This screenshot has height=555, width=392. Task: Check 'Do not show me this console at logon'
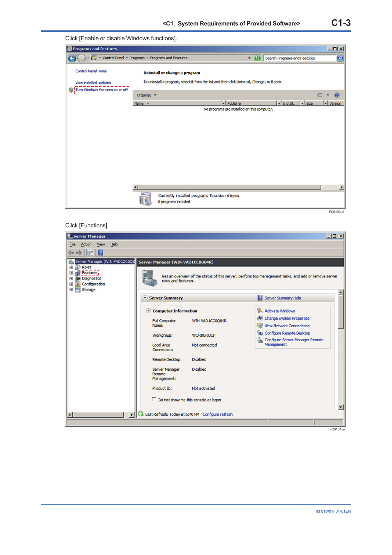pos(154,399)
